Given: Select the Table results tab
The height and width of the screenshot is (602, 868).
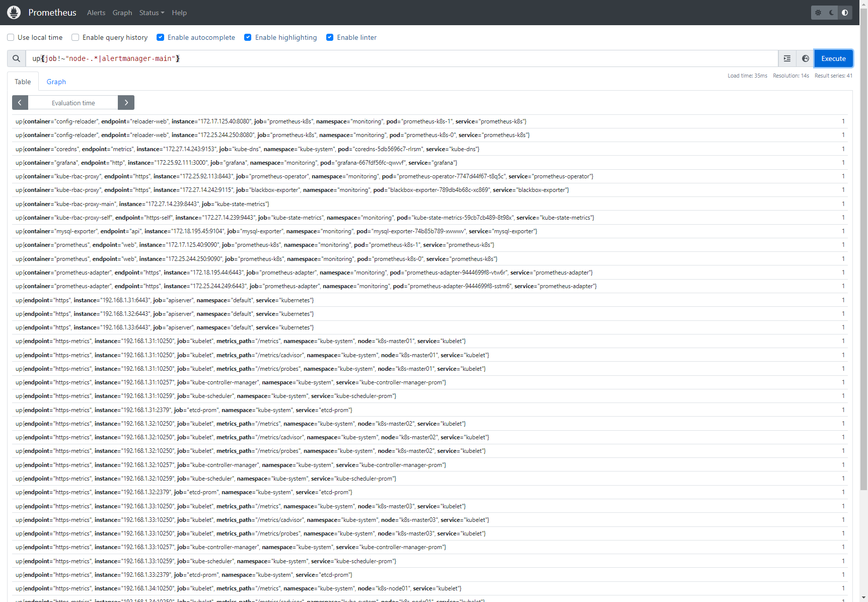Looking at the screenshot, I should tap(23, 82).
